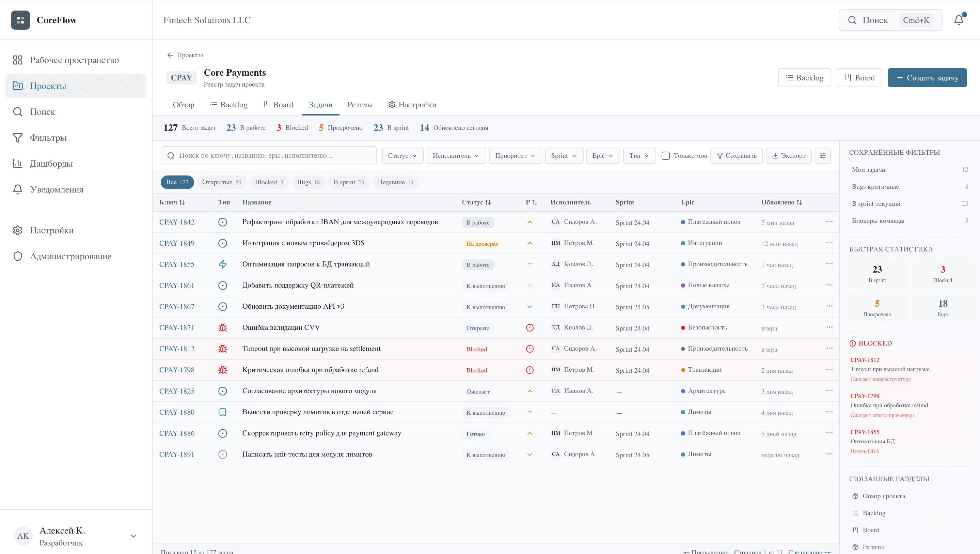Viewport: 980px width, 554px height.
Task: Open Фильтры in the sidebar
Action: (48, 137)
